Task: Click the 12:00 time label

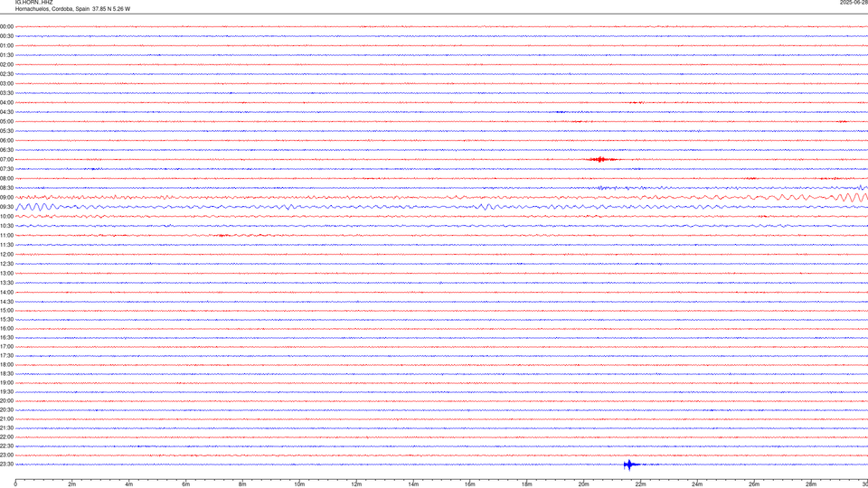Action: (x=6, y=255)
